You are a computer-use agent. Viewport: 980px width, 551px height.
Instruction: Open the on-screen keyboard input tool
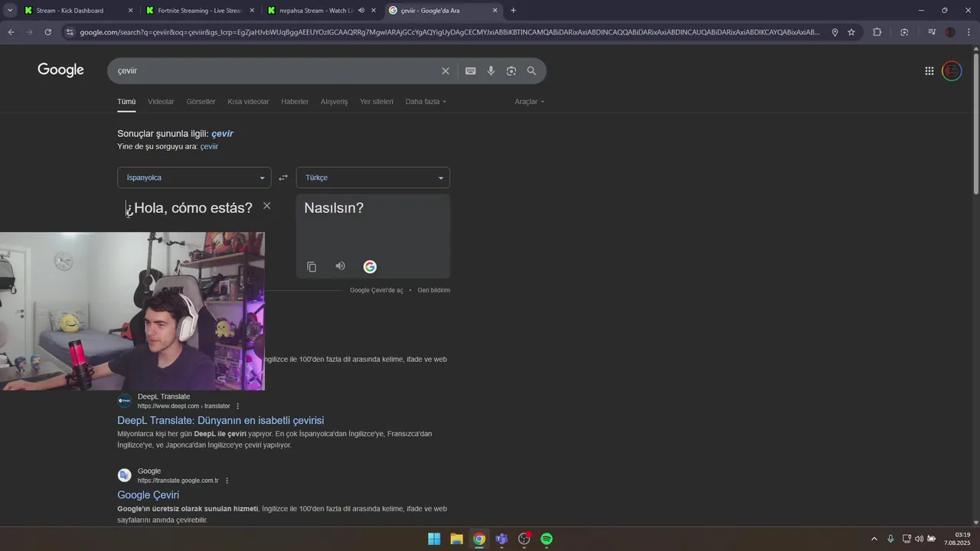coord(471,71)
